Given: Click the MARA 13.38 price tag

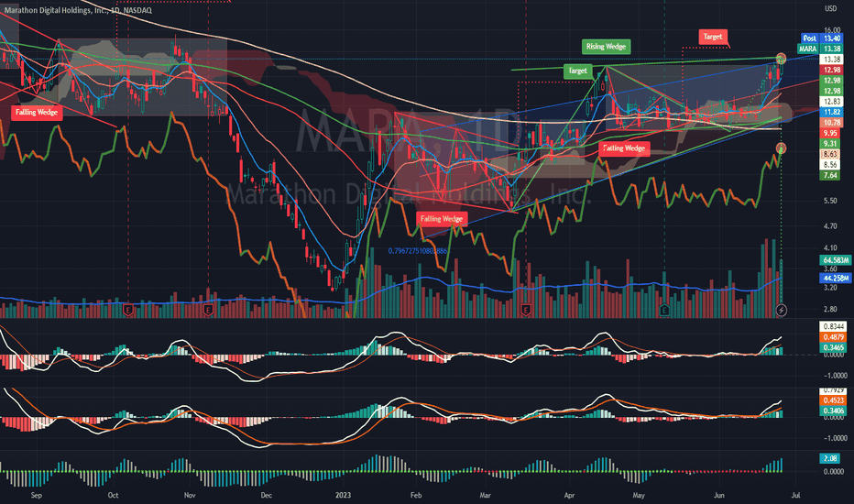Looking at the screenshot, I should pyautogui.click(x=820, y=49).
